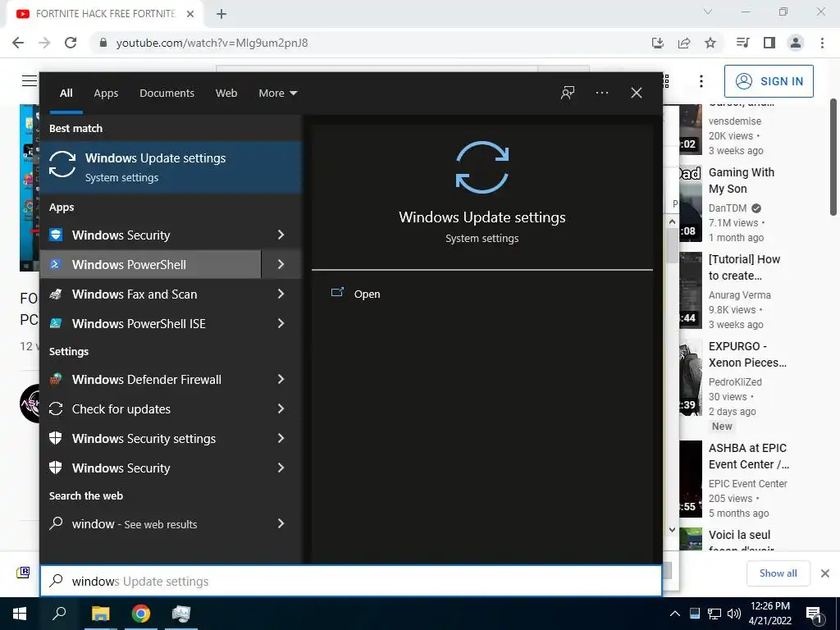Open Windows Update settings best match

(x=171, y=167)
